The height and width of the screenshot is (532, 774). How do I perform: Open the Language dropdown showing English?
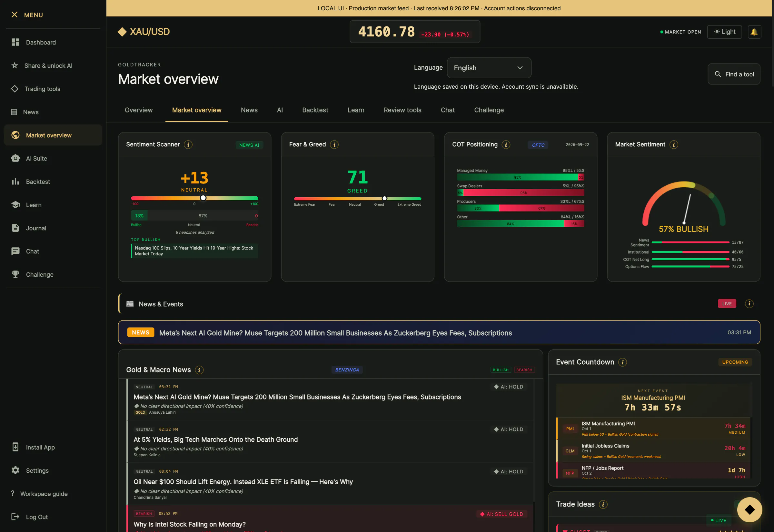coord(489,68)
